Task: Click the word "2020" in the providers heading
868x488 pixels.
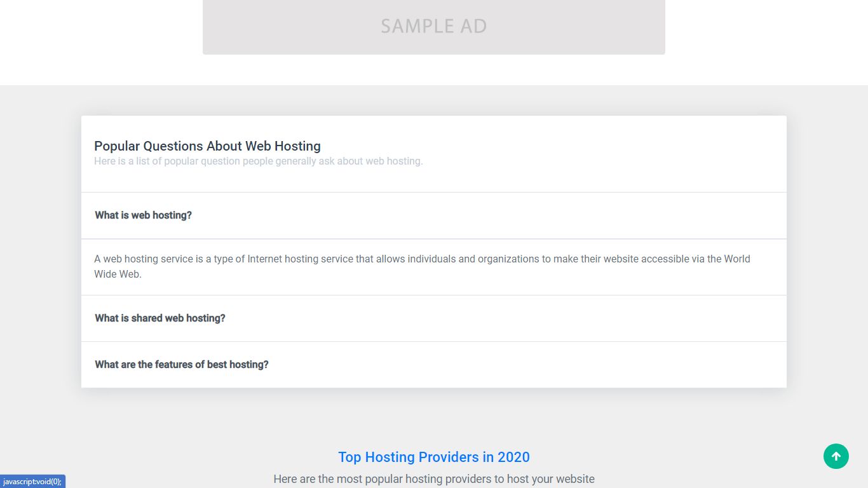Action: (x=513, y=457)
